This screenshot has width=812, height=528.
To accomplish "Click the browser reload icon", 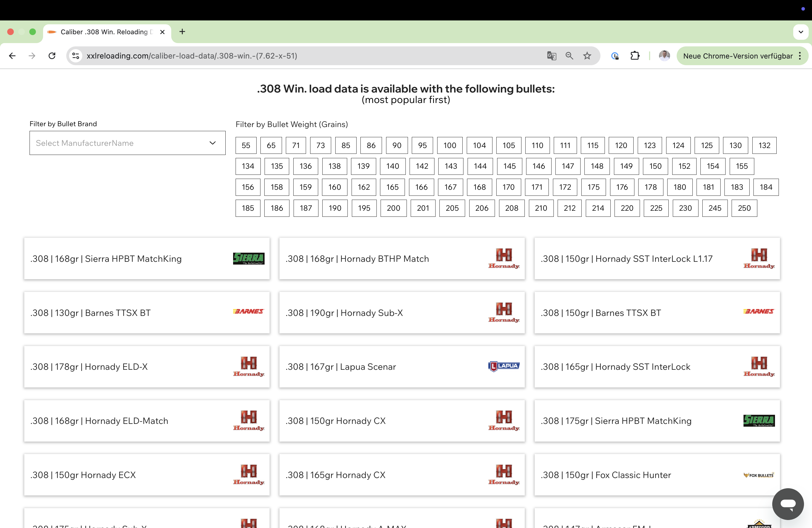I will coord(52,56).
